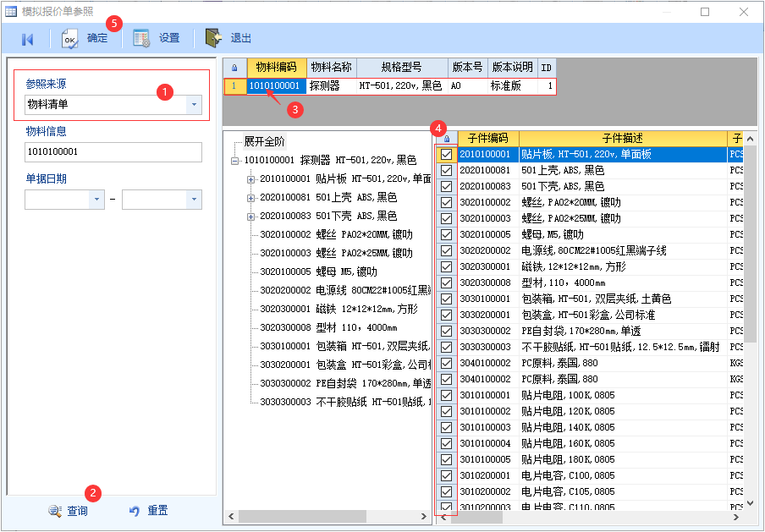Viewport: 765px width, 532px height.
Task: Click the 物料名称 column header
Action: pyautogui.click(x=332, y=68)
